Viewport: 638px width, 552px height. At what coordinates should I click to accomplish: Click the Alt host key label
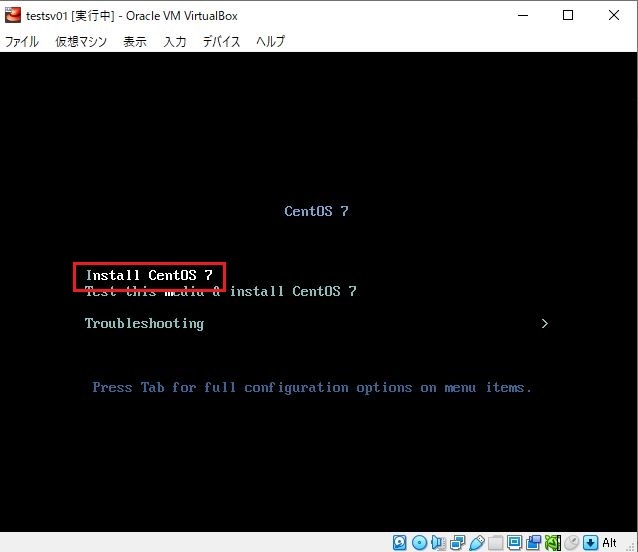tap(609, 543)
